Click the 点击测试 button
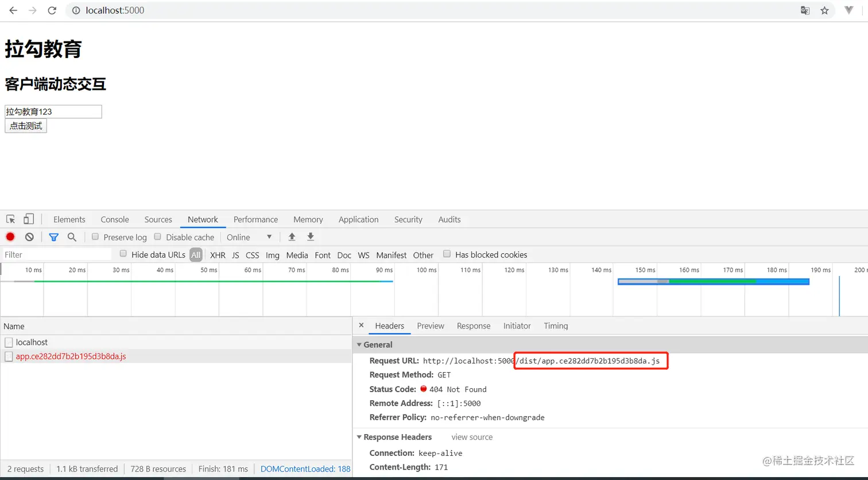The image size is (868, 480). [x=26, y=126]
